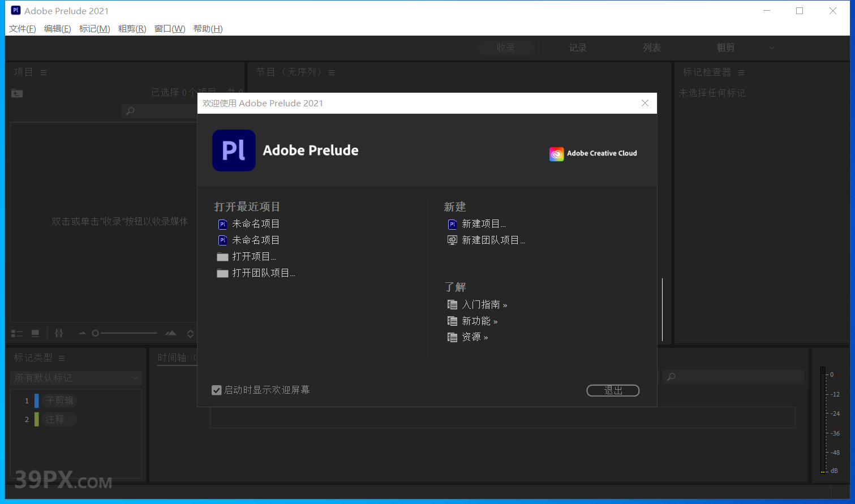Viewport: 855px width, 504px height.
Task: Adjust the 项目 panel thumbnail zoom slider
Action: click(124, 333)
